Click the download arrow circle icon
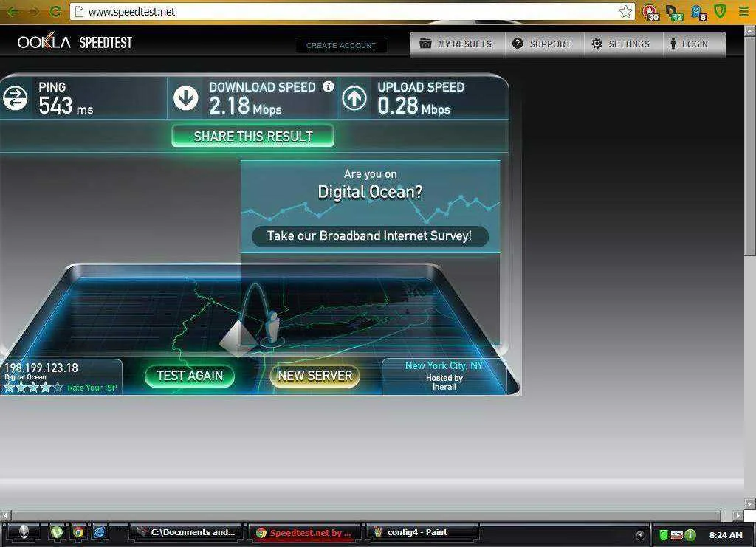 (x=185, y=98)
